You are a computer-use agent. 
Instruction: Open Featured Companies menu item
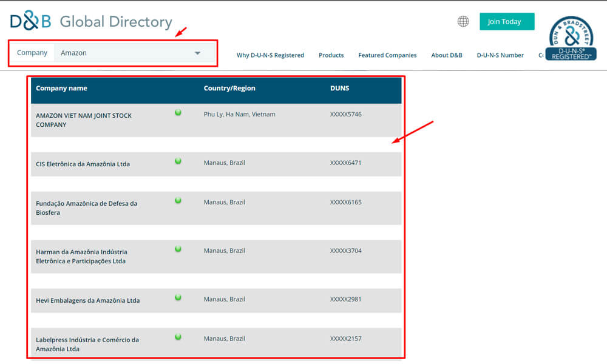coord(387,55)
